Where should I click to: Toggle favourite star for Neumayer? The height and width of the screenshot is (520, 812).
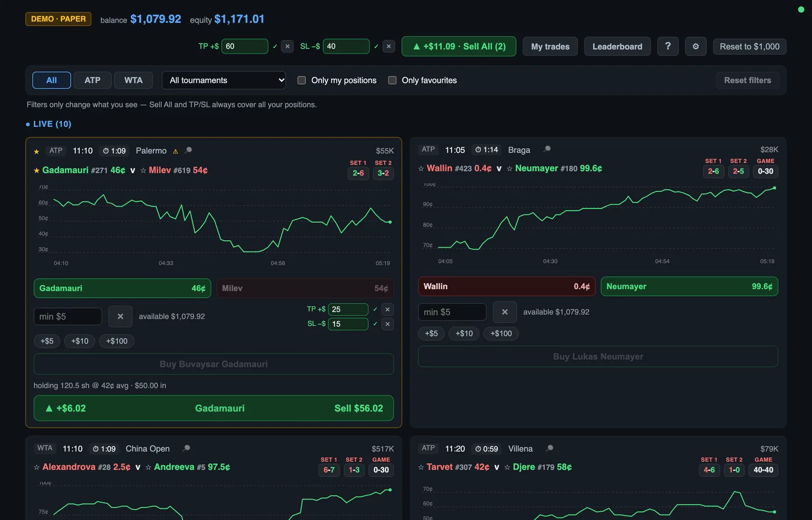(x=510, y=168)
